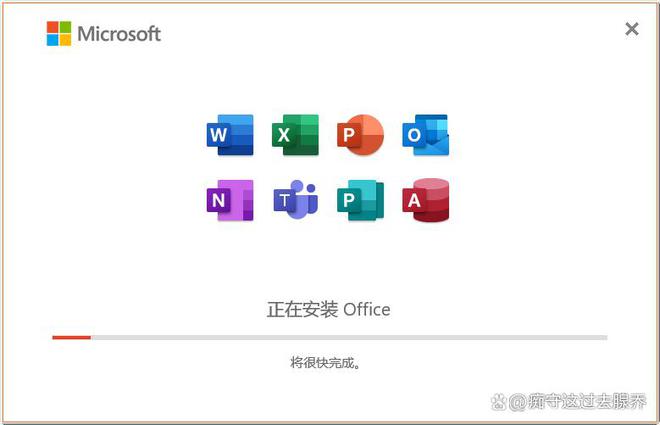Click the 正在安装 heading characters
The width and height of the screenshot is (660, 425).
[x=302, y=309]
